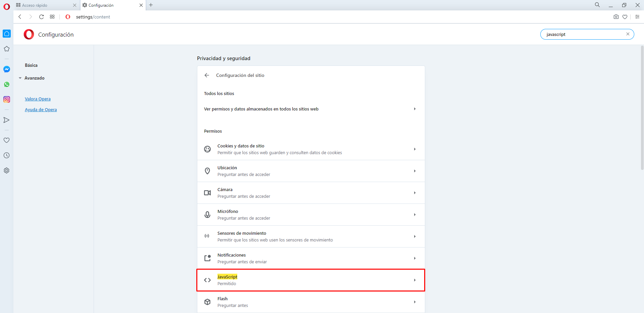
Task: Take a snapshot with the camera icon
Action: tap(616, 17)
